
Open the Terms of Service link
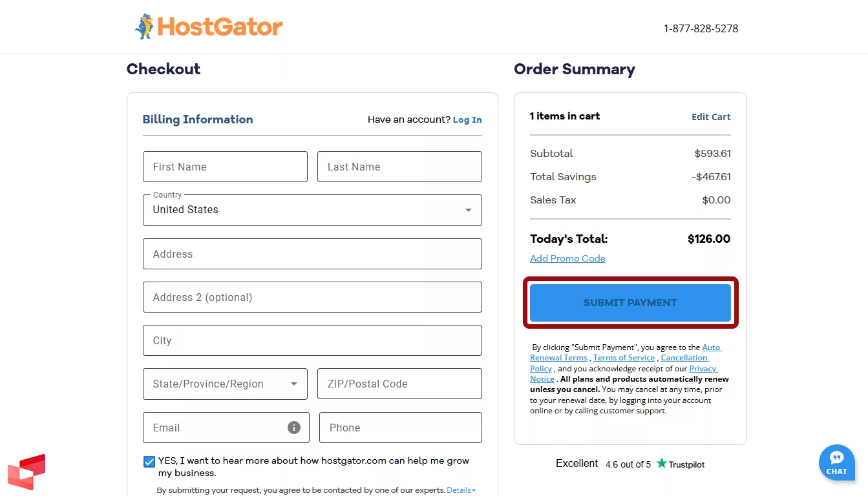click(624, 357)
